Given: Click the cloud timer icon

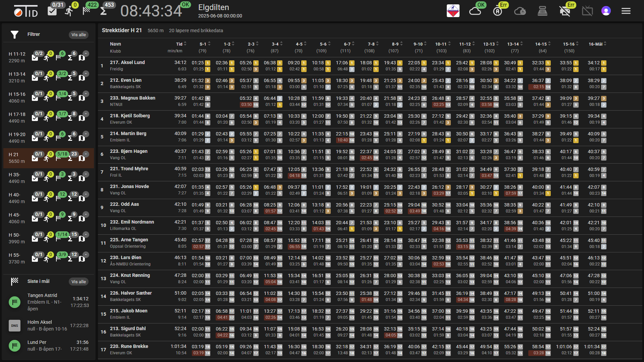Looking at the screenshot, I should point(520,11).
